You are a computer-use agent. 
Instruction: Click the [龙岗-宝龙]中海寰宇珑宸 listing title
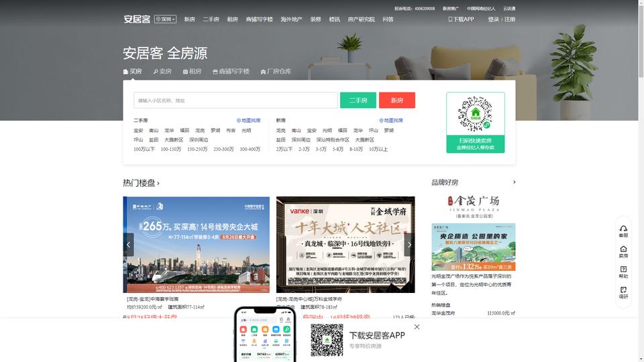(153, 299)
